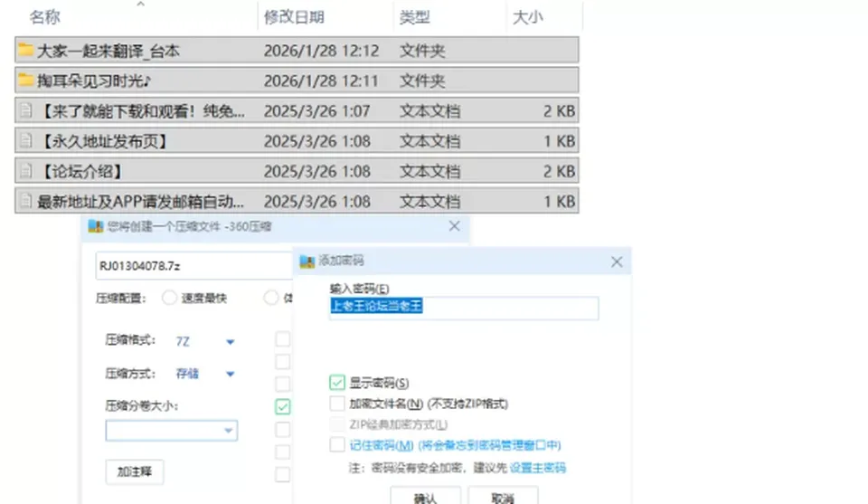
Task: Uncheck the 显示密码 checkbox
Action: click(x=337, y=382)
